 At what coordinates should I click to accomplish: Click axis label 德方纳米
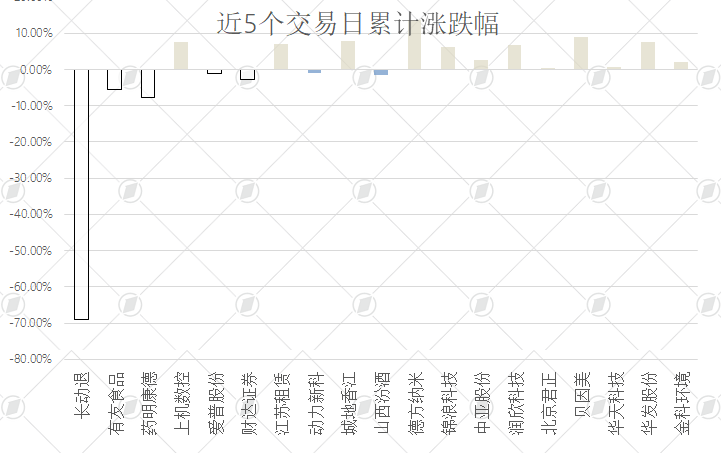point(416,403)
